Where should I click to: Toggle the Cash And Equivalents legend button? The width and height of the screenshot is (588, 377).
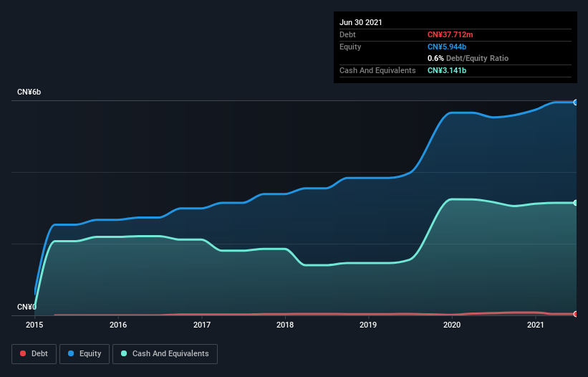pos(165,354)
